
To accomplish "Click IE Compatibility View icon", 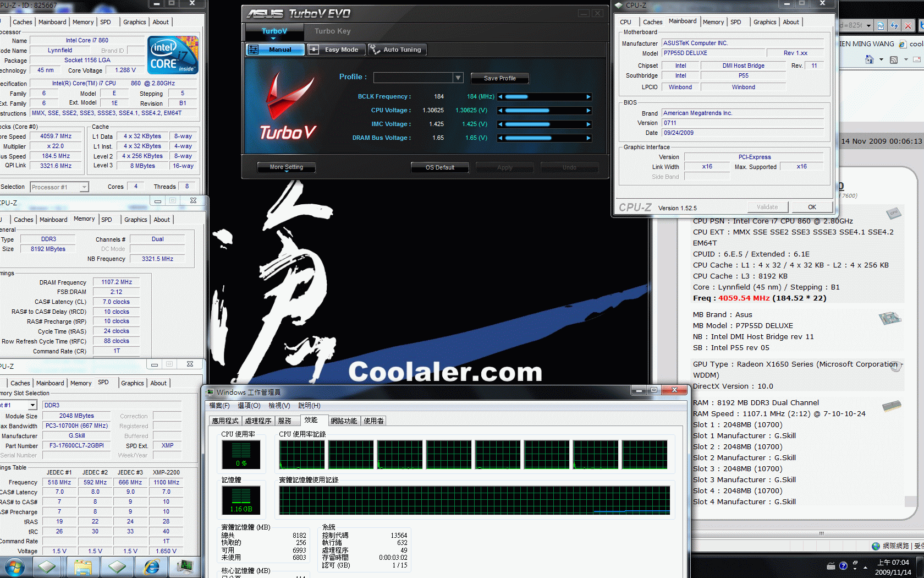I will [881, 25].
